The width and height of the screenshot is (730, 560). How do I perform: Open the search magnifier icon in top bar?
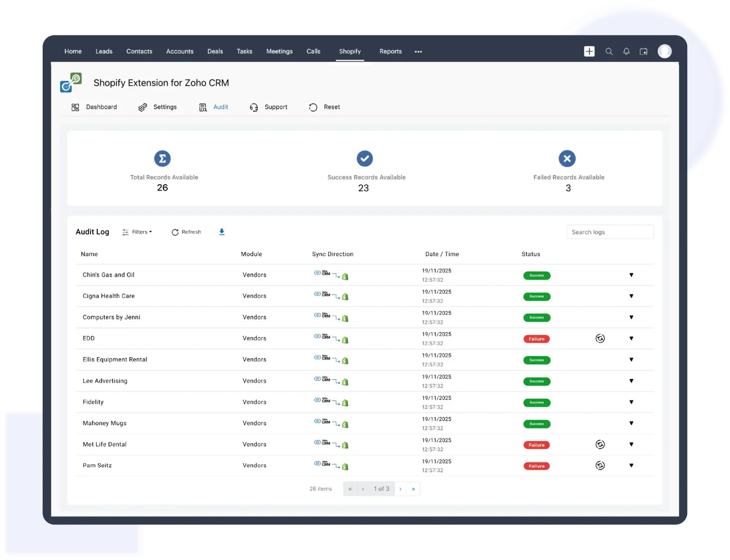click(x=609, y=51)
